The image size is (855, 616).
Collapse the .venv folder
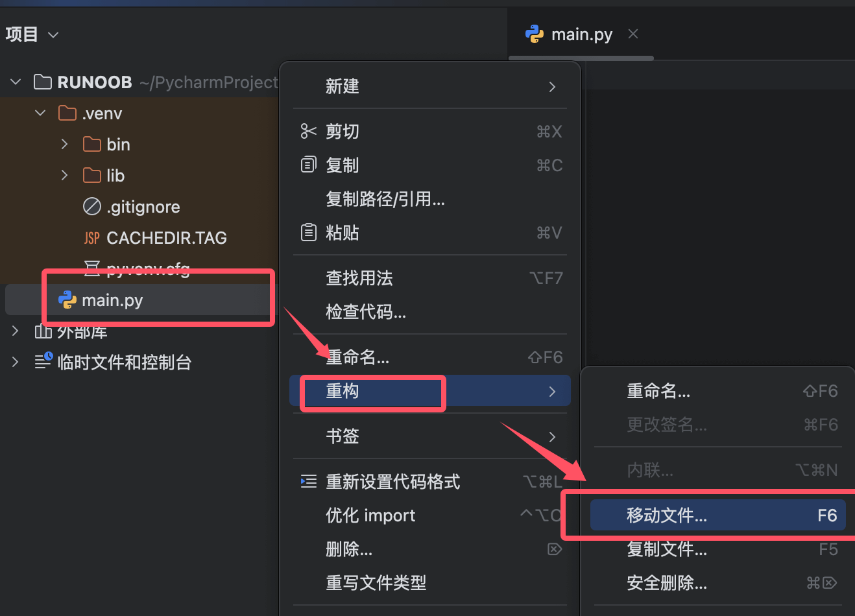point(40,113)
